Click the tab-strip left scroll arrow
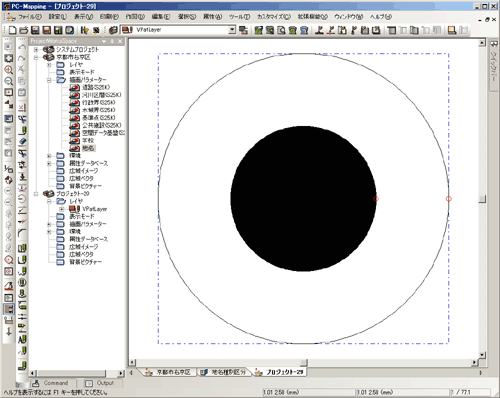500x398 pixels. [131, 372]
